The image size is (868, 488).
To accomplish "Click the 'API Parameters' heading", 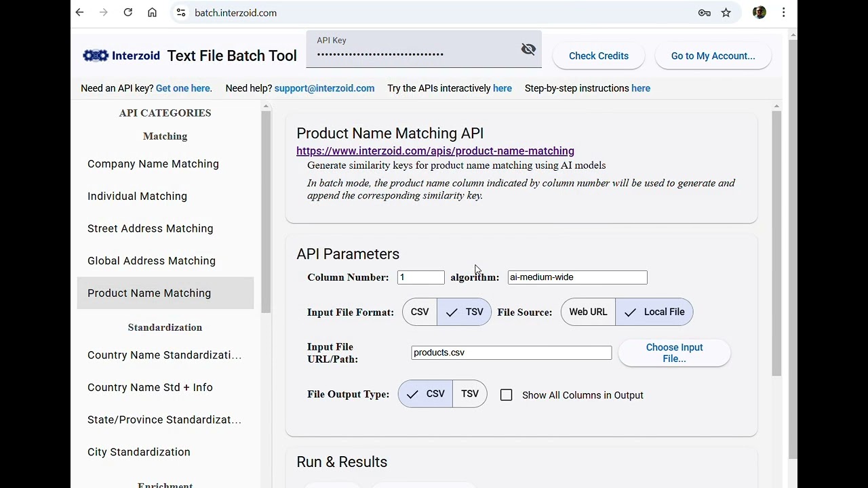I will tap(348, 254).
